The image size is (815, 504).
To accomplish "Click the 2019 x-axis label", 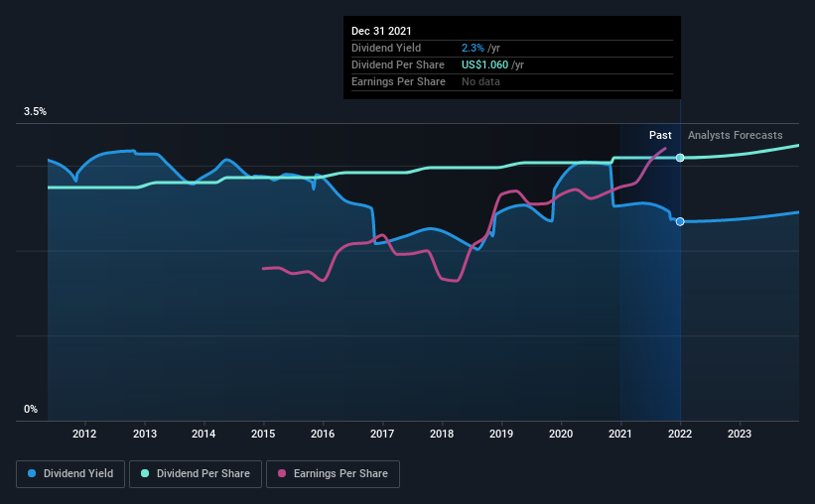I will tap(501, 434).
